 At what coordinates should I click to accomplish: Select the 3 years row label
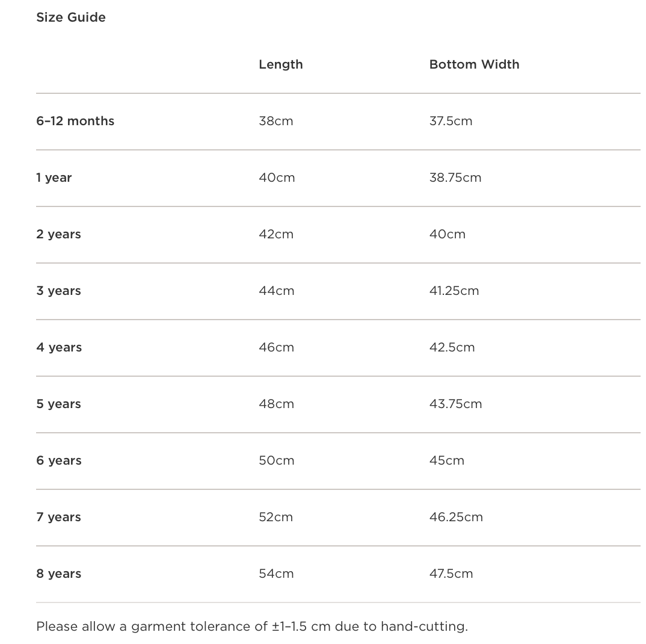(58, 291)
